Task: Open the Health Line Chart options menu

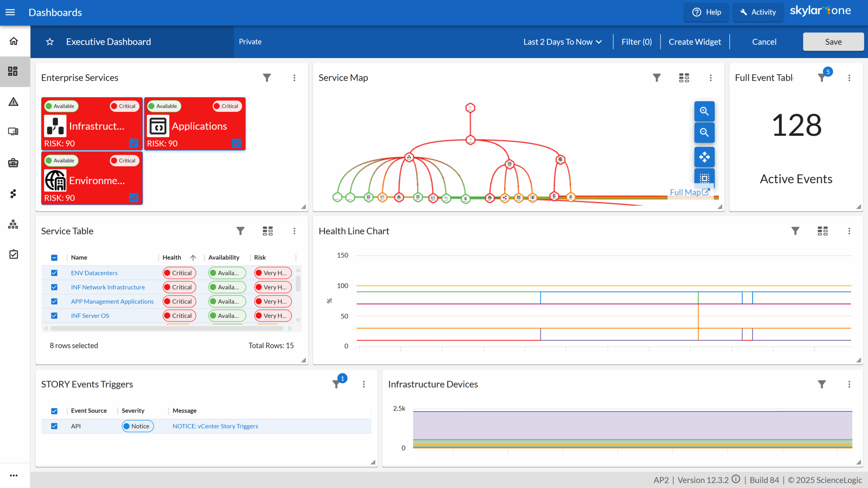Action: click(850, 231)
